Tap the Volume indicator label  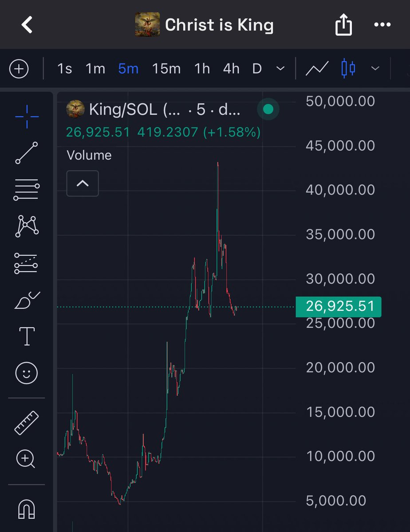pos(89,155)
